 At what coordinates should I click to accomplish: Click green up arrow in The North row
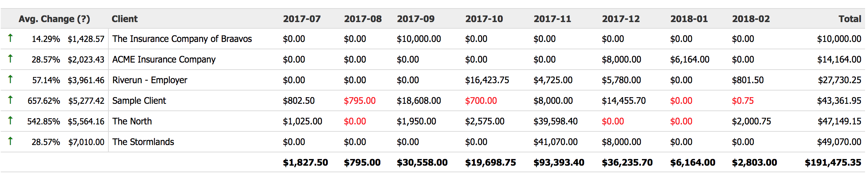point(10,120)
